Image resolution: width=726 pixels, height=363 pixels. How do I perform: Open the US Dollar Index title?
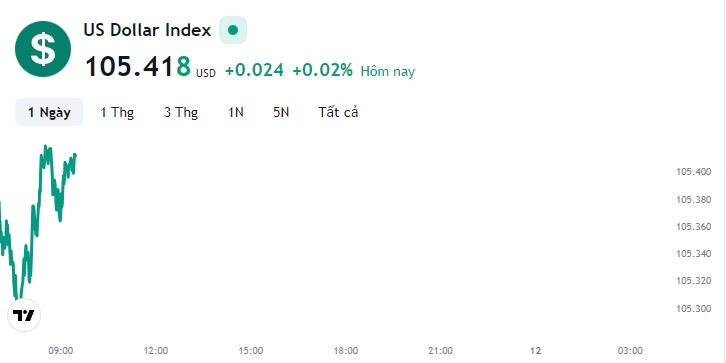[x=147, y=30]
